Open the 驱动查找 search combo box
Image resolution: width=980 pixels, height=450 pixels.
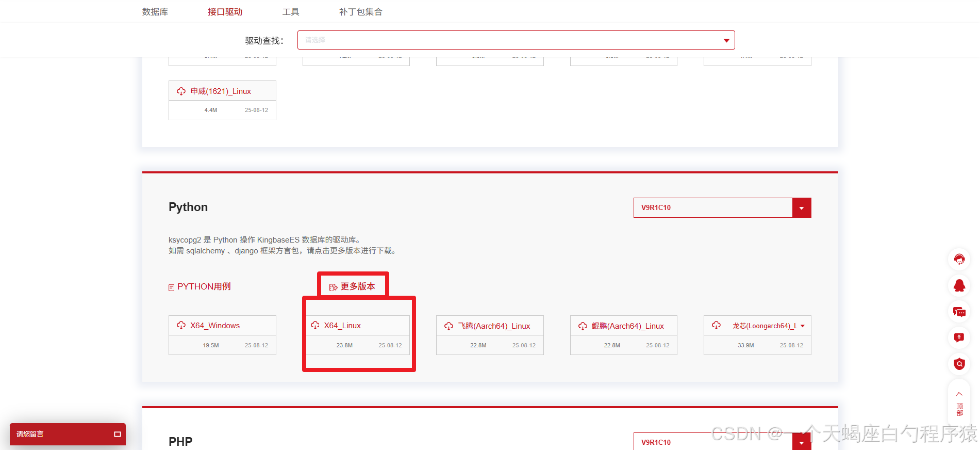(x=516, y=40)
